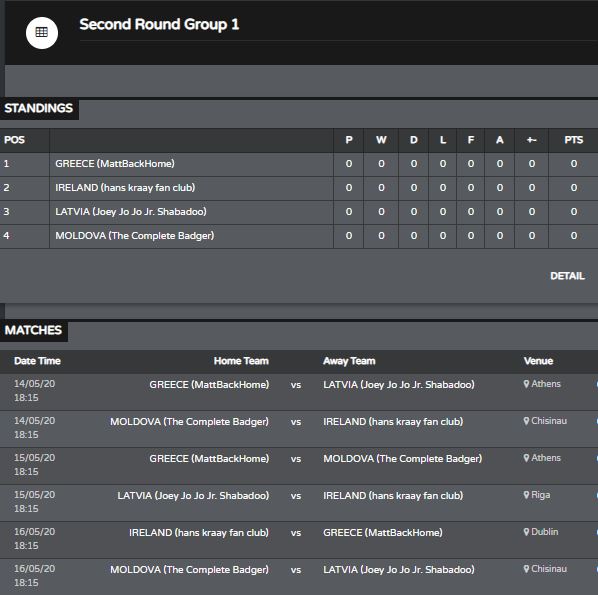Image resolution: width=598 pixels, height=595 pixels.
Task: Click the Chisinau location pin in Moldova vs Ireland row
Action: (526, 421)
